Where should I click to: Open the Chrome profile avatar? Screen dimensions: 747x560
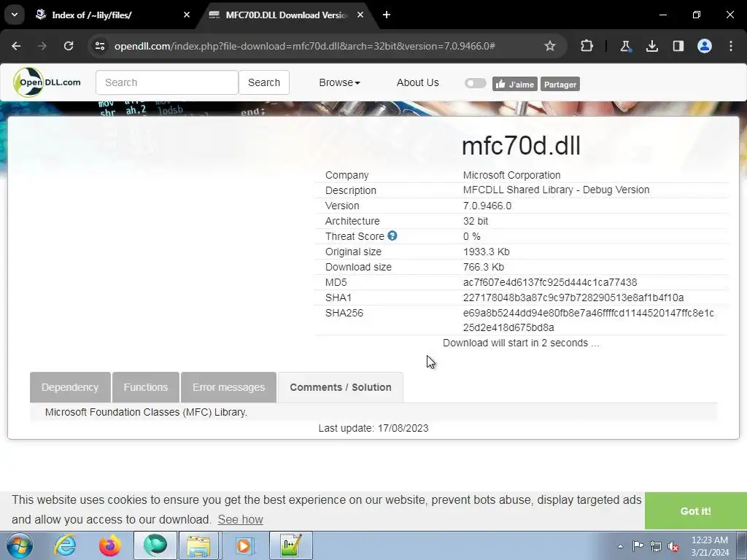[705, 46]
